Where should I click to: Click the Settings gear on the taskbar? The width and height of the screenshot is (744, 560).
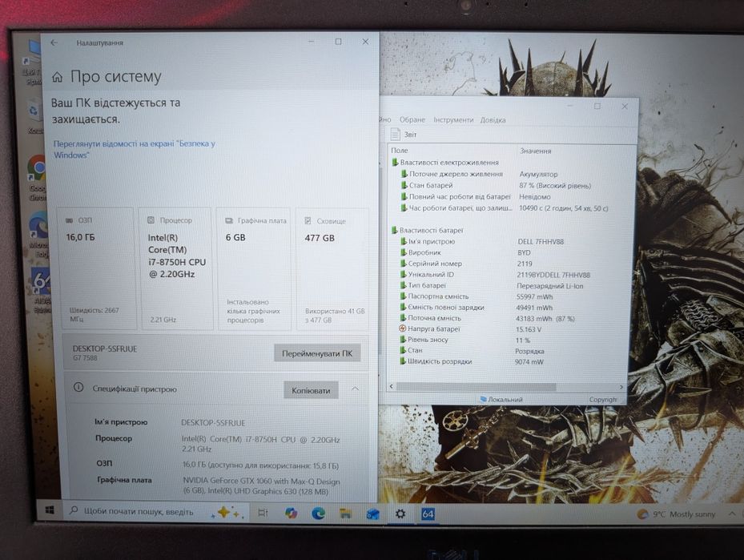click(400, 514)
